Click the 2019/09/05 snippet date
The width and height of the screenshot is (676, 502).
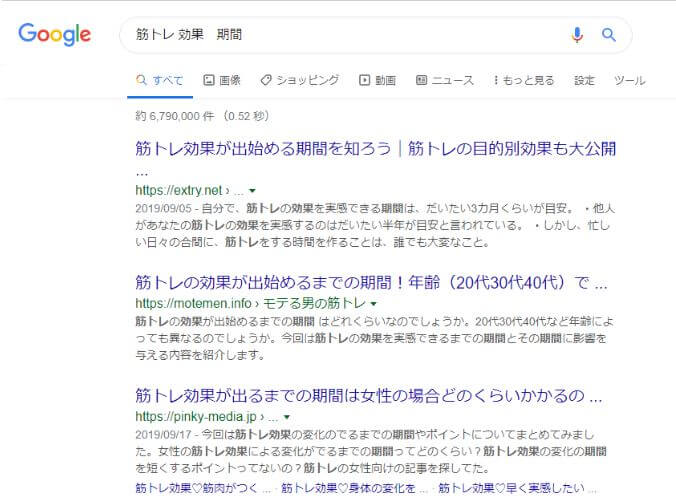(x=163, y=208)
